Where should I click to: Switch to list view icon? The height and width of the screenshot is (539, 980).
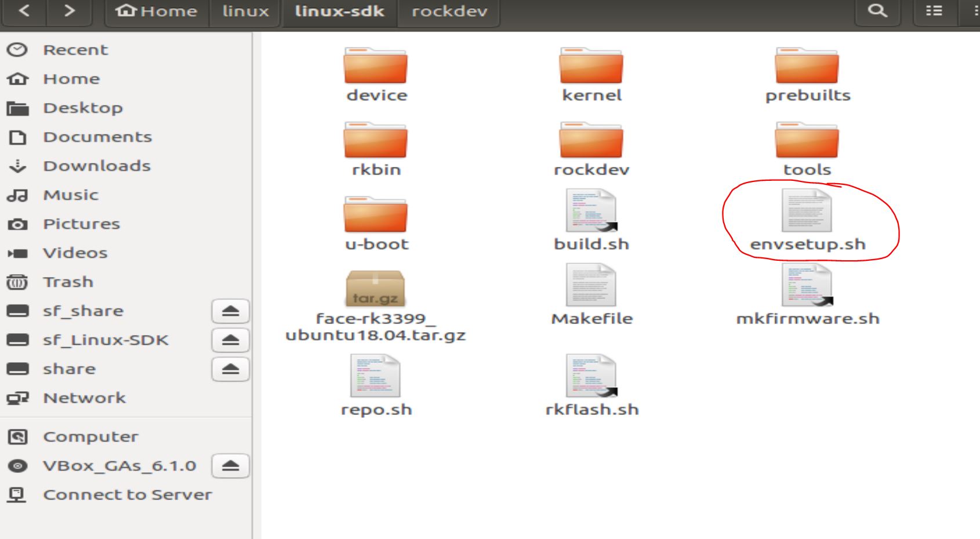pyautogui.click(x=934, y=10)
